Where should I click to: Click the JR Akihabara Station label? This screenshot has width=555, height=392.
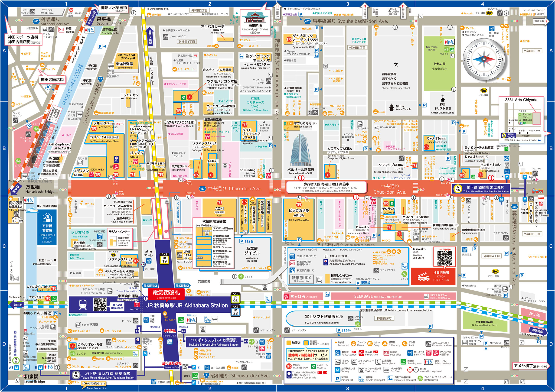tap(187, 305)
